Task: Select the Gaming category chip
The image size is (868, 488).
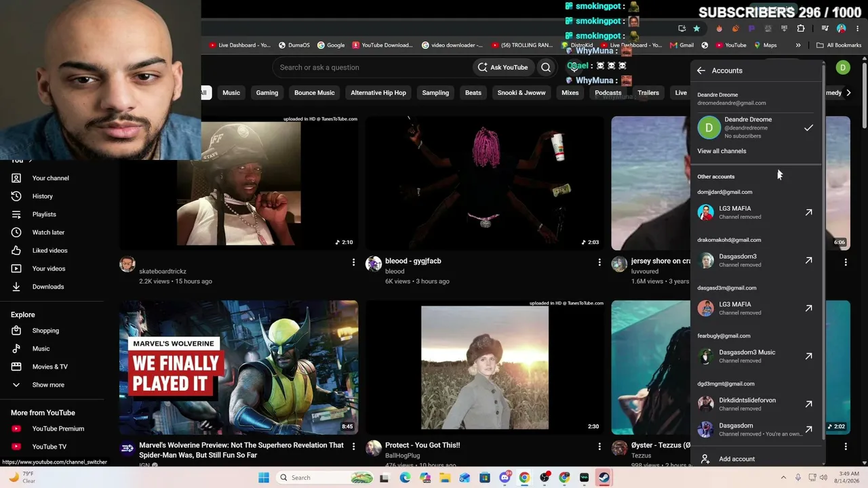Action: coord(267,93)
